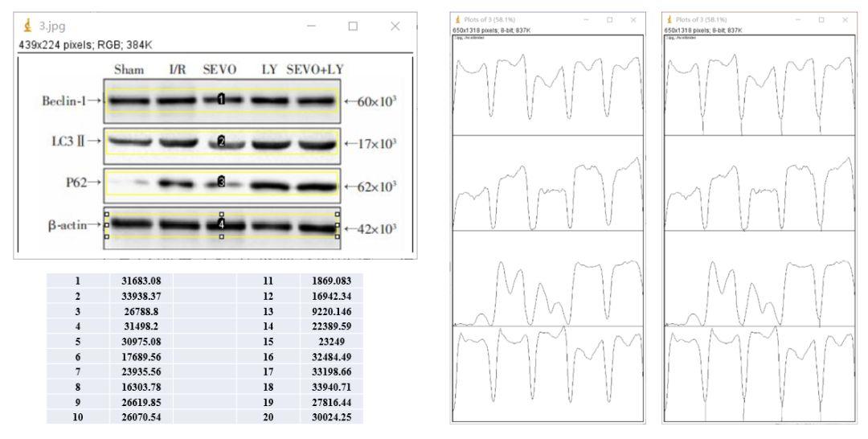Click the '17×10³' molecular weight label
Viewport: 868px width, 439px height.
coord(377,144)
